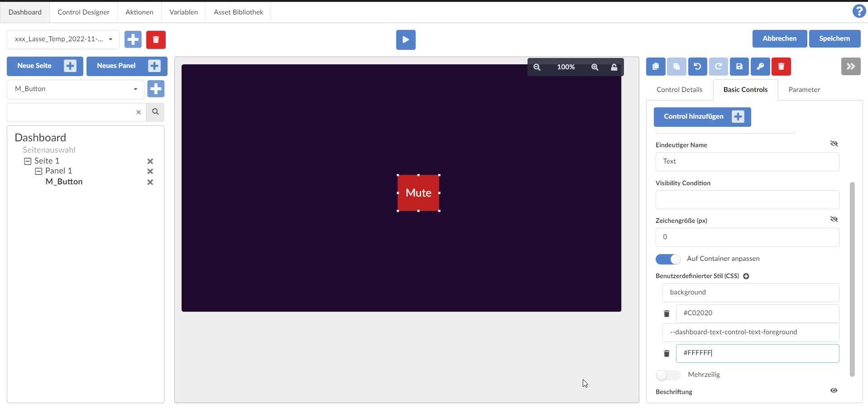The image size is (868, 409).
Task: Focus the Eindeutiger Name field
Action: tap(747, 162)
